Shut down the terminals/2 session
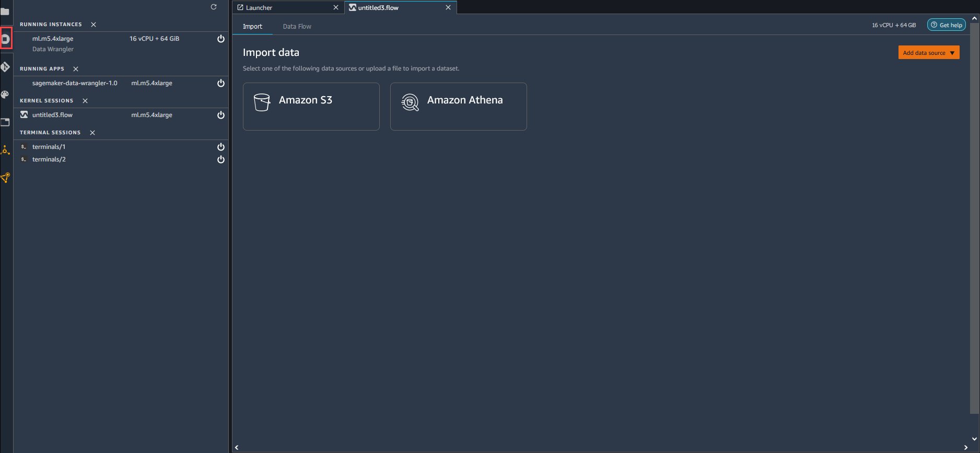 pos(221,159)
